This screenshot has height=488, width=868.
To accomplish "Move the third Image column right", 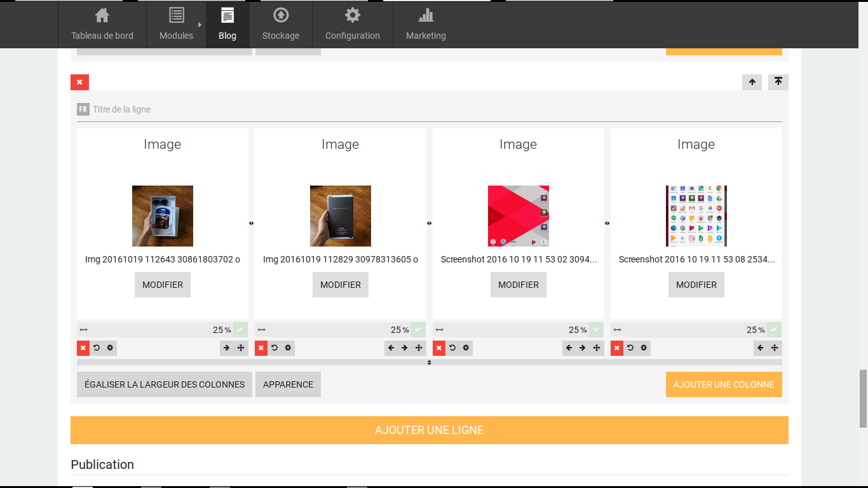I will (x=582, y=348).
